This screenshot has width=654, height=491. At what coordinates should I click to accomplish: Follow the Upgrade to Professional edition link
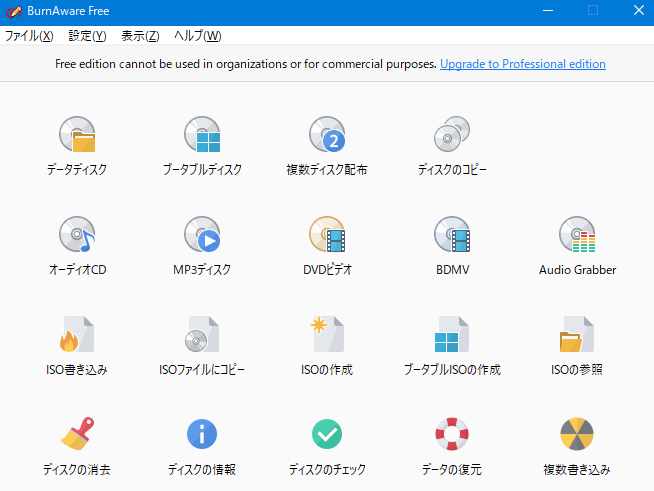(523, 64)
